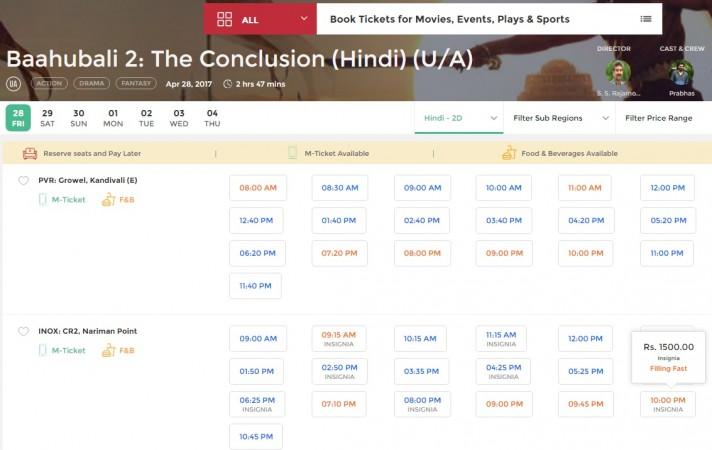Click the DIRECTOR label

pyautogui.click(x=613, y=49)
